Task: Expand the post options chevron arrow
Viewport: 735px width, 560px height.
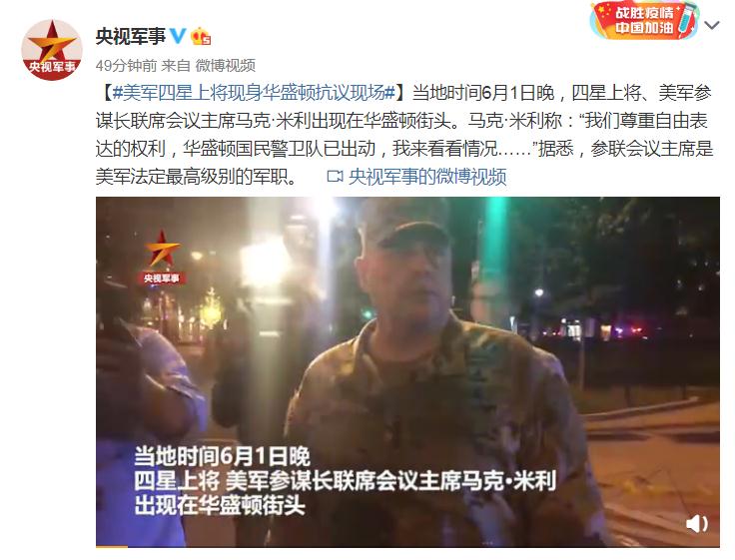Action: 712,25
